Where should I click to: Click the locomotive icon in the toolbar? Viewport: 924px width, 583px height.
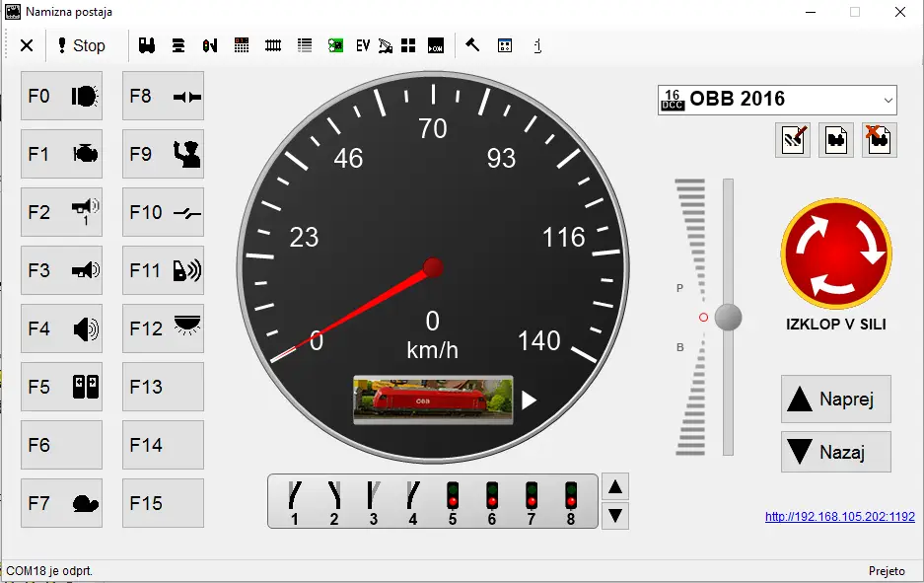(x=148, y=45)
